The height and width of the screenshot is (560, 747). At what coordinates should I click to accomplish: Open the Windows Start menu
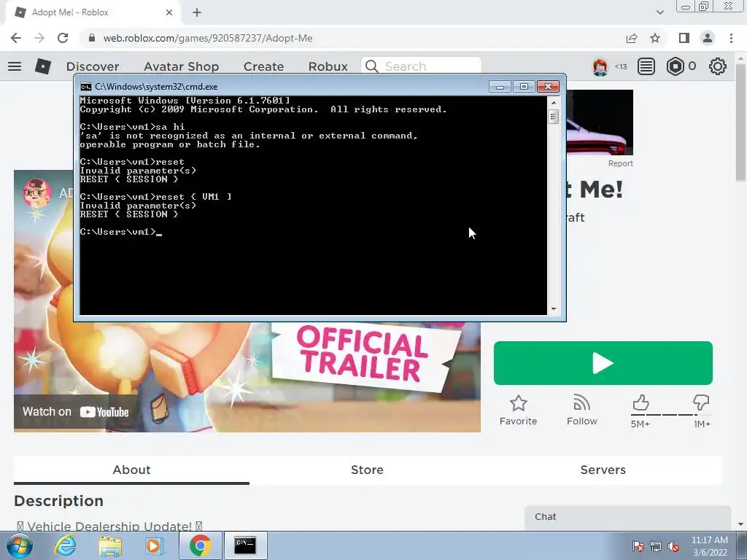pyautogui.click(x=20, y=545)
